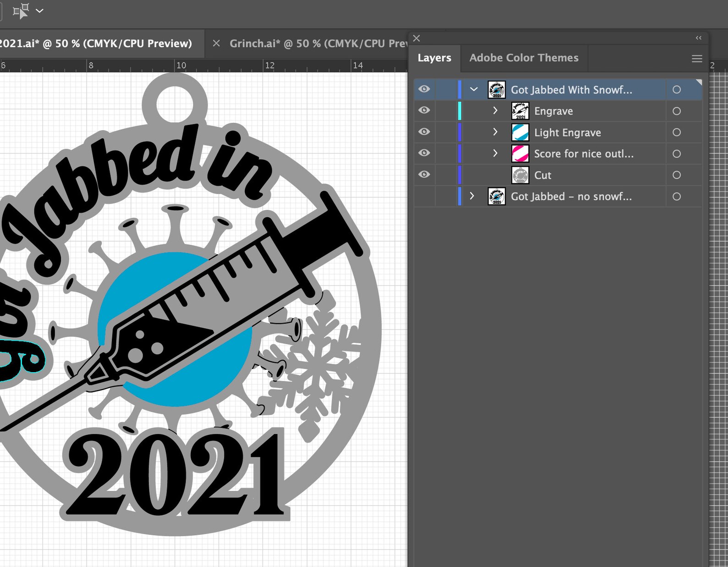The image size is (728, 567).
Task: Open dropdown arrow beside the top toolbar icon
Action: tap(40, 11)
